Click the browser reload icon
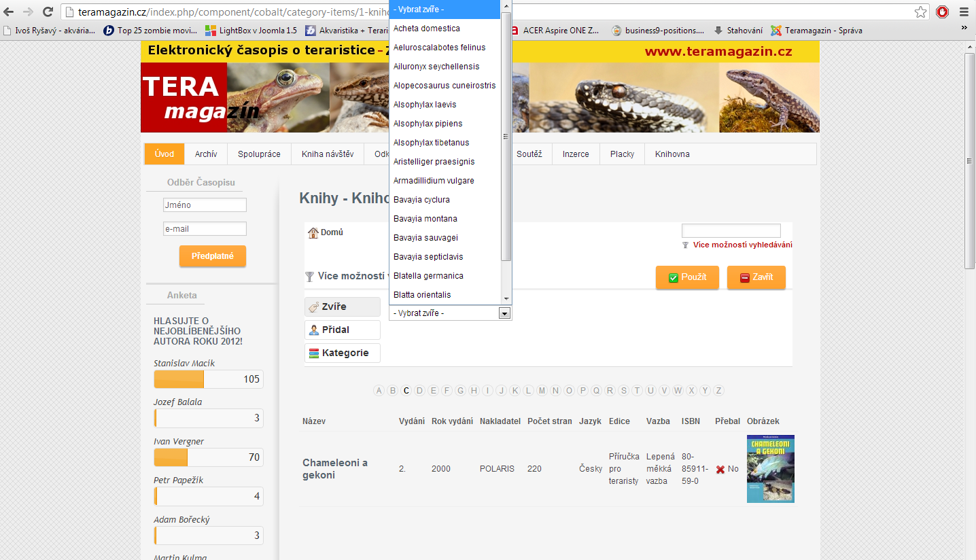976x560 pixels. (x=48, y=12)
